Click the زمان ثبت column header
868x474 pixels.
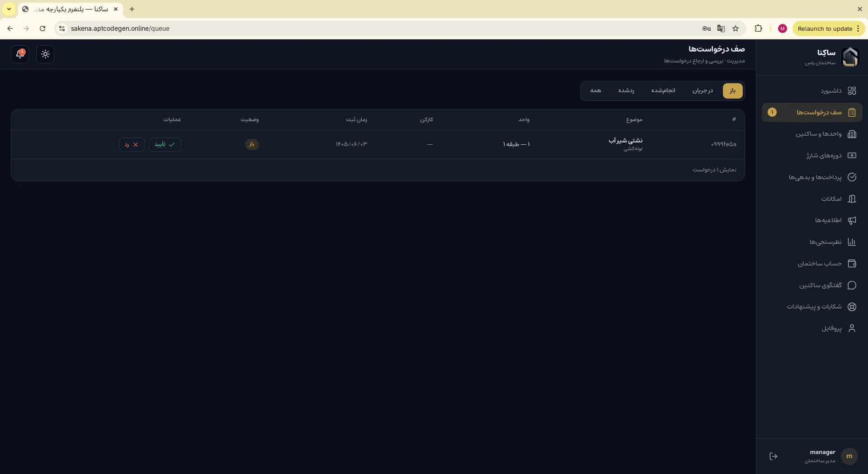click(x=356, y=120)
